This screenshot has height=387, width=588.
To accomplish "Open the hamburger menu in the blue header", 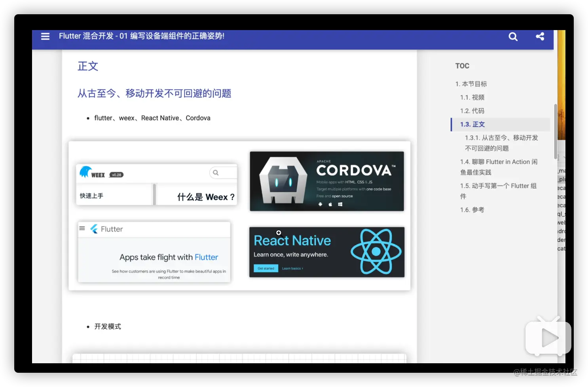I will click(46, 36).
